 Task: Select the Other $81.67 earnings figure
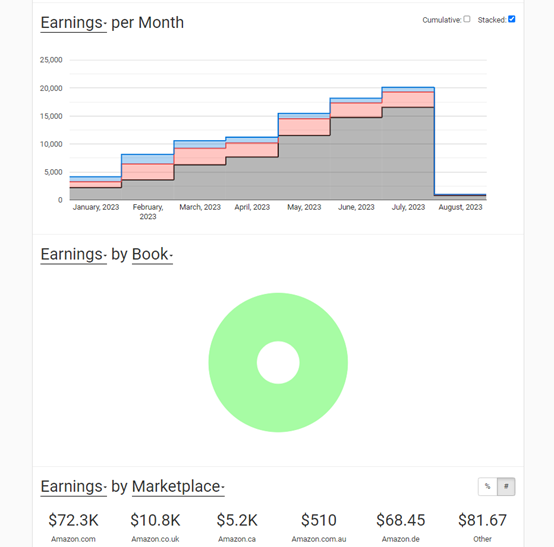point(482,520)
